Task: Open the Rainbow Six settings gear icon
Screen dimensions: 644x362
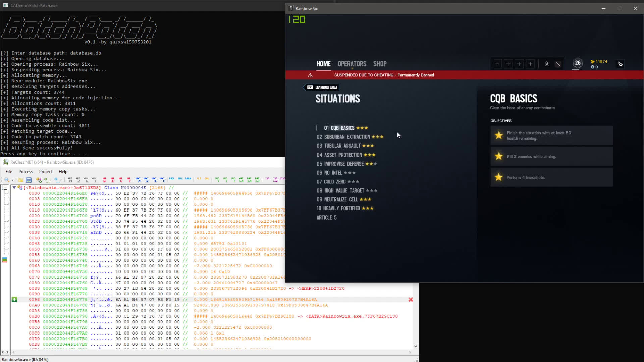Action: pyautogui.click(x=620, y=64)
